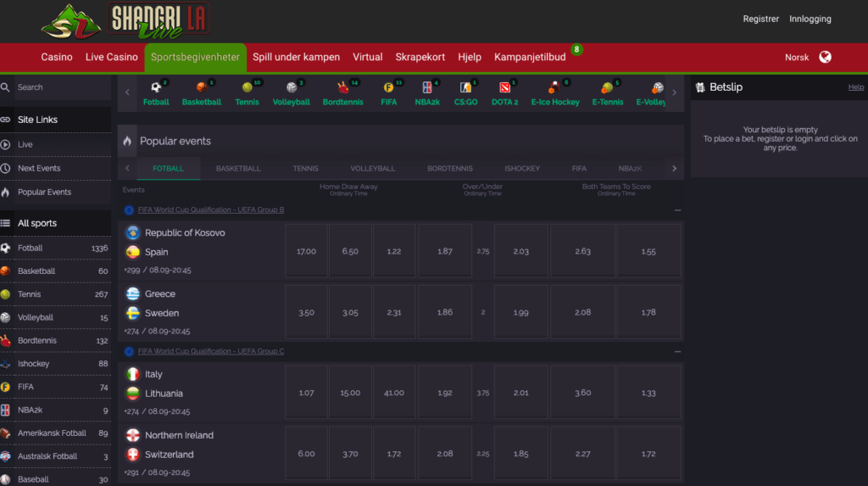Image resolution: width=868 pixels, height=486 pixels.
Task: Select the CS:GO icon in sports carousel
Action: [465, 87]
